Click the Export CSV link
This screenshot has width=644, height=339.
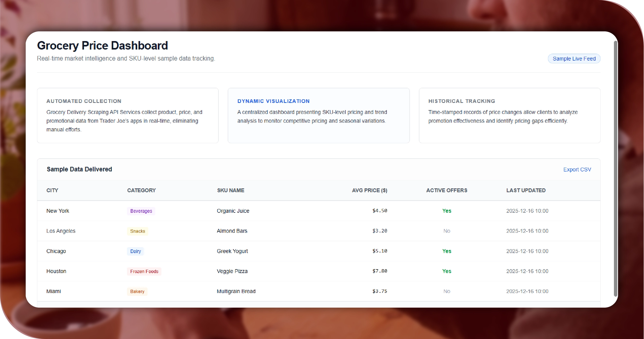pos(577,170)
